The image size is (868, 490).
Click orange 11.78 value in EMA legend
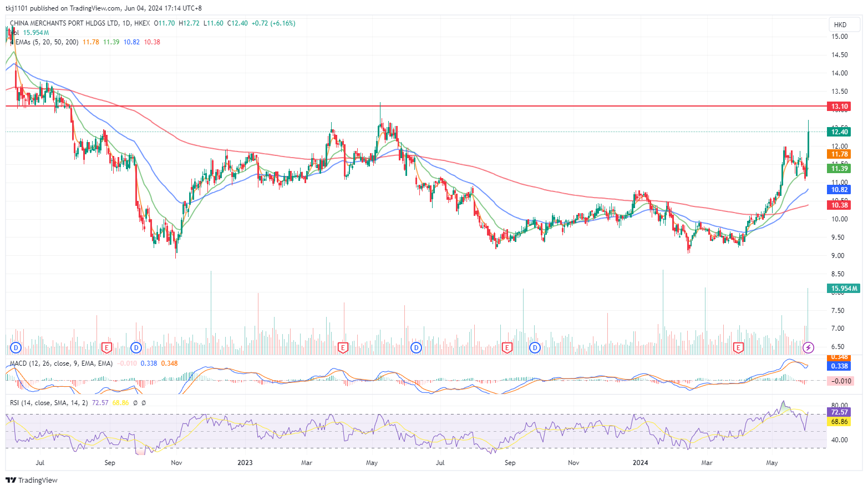coord(91,42)
